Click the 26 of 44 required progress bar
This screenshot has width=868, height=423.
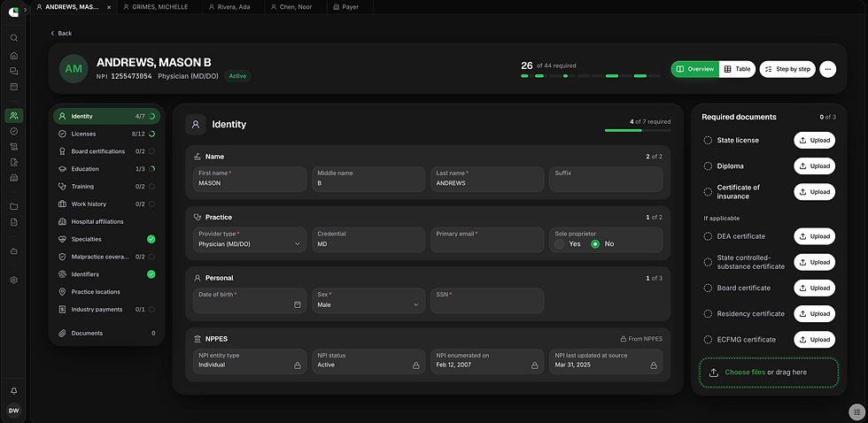(590, 76)
